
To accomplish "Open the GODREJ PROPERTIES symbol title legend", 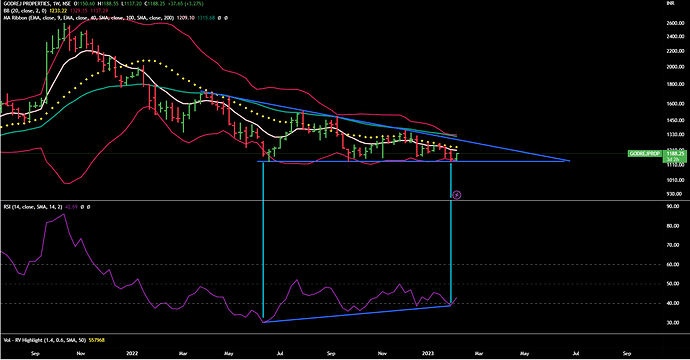I will pos(38,4).
